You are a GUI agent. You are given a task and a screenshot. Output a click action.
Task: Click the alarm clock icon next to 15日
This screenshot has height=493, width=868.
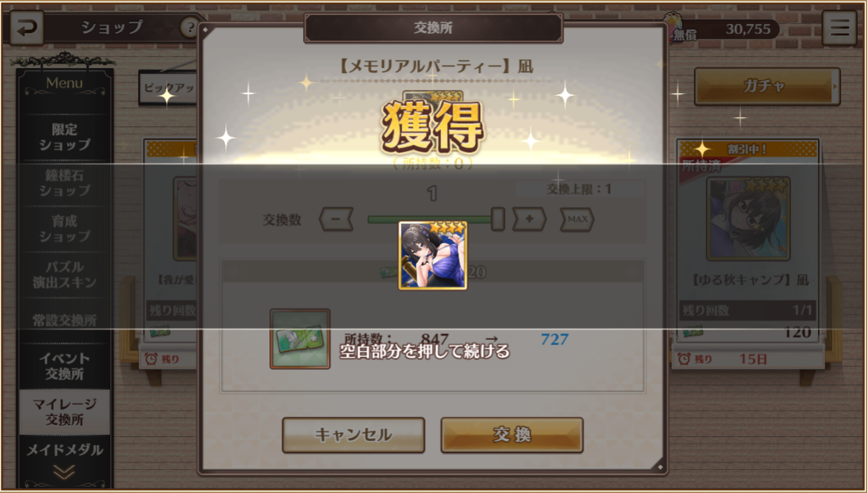(x=684, y=359)
